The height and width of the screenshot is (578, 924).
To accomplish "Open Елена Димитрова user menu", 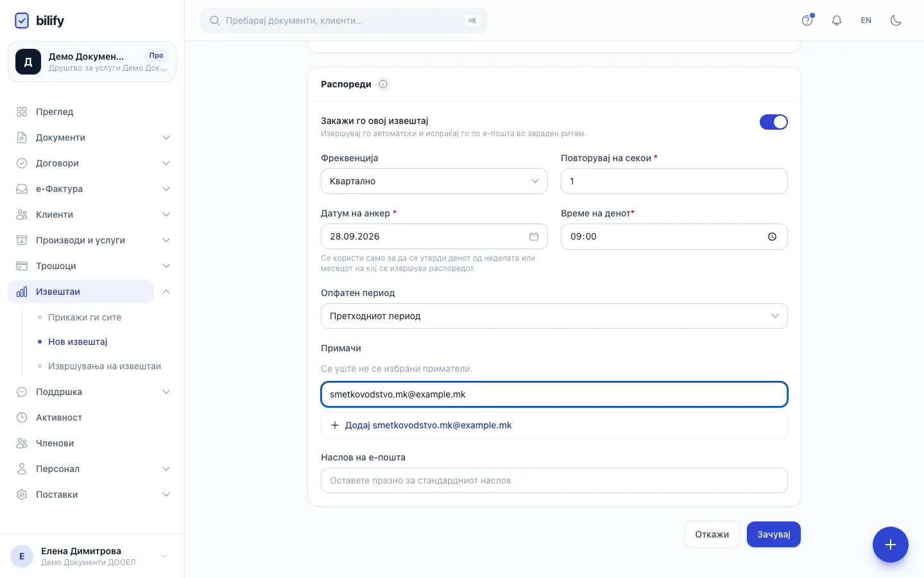I will tap(92, 556).
